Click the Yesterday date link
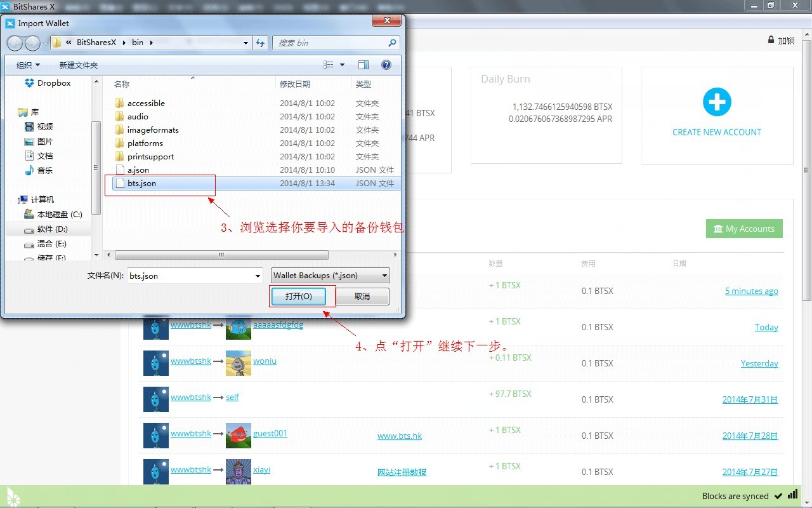The width and height of the screenshot is (812, 508). (759, 364)
